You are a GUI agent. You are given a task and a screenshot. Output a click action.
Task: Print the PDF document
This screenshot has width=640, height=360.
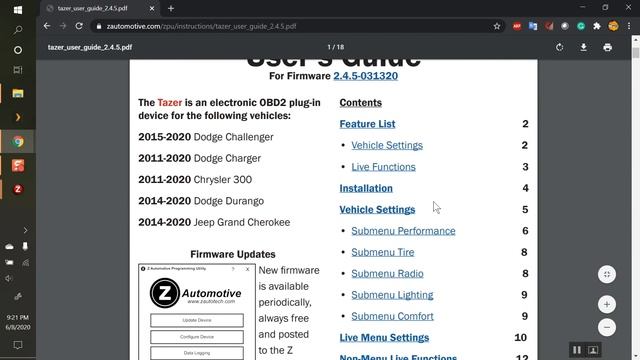click(x=607, y=47)
